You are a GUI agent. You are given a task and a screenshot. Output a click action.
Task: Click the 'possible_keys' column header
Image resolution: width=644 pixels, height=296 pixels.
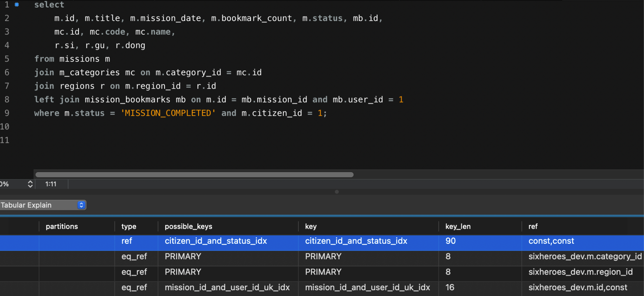click(189, 226)
